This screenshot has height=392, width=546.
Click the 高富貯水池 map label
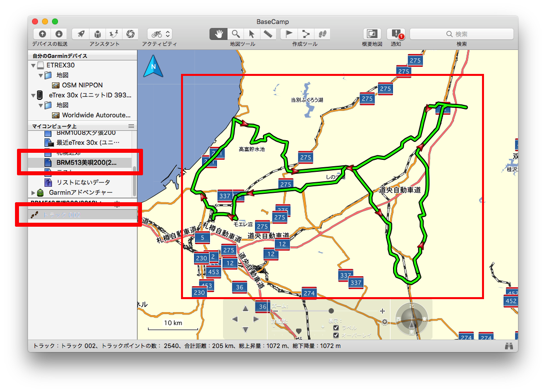[252, 149]
